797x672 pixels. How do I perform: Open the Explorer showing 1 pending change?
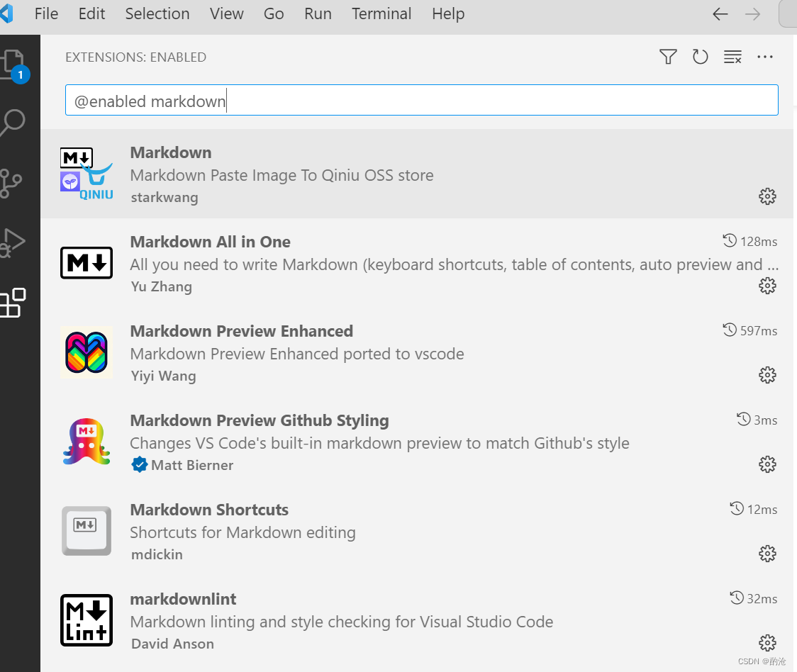pyautogui.click(x=19, y=64)
